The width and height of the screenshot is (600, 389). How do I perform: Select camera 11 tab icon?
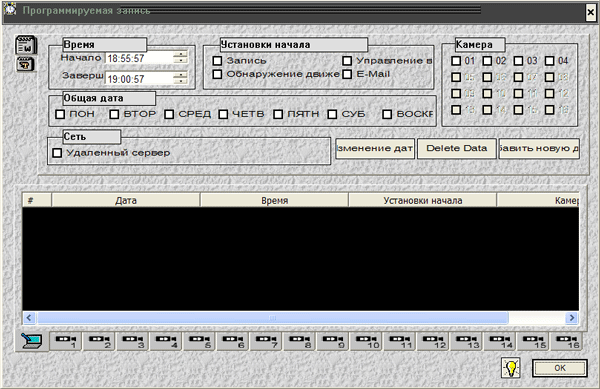point(399,341)
